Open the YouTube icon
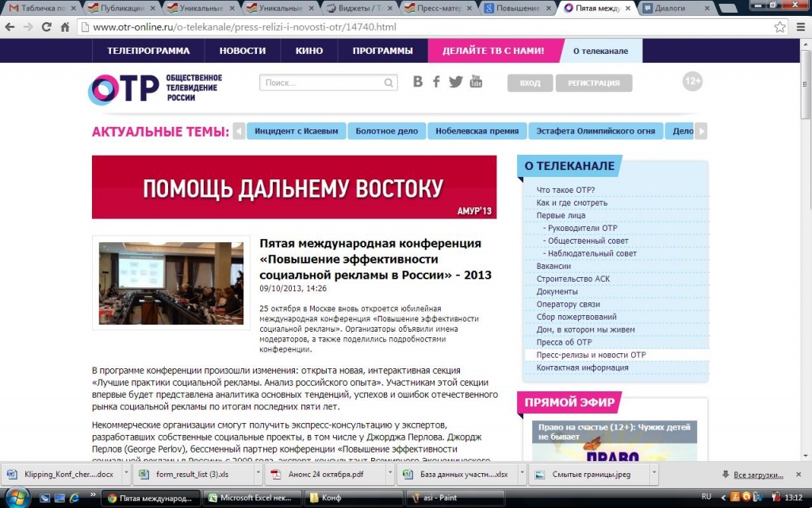This screenshot has height=508, width=812. pyautogui.click(x=476, y=82)
